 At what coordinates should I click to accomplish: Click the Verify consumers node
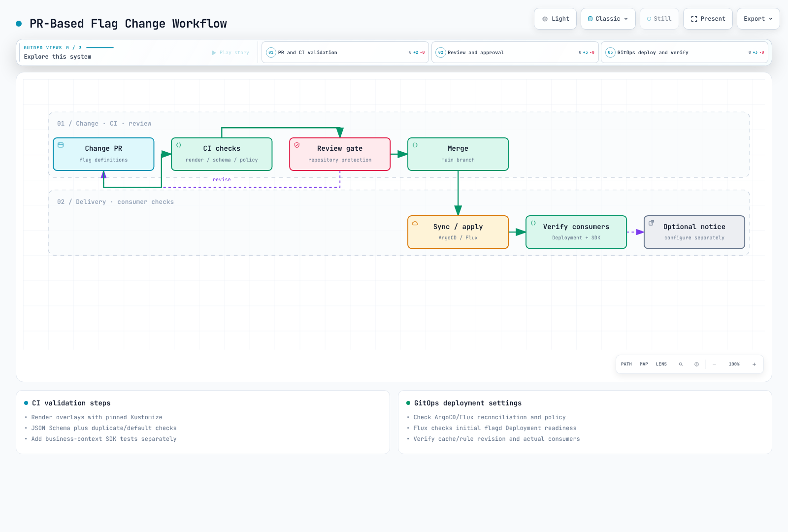point(576,232)
